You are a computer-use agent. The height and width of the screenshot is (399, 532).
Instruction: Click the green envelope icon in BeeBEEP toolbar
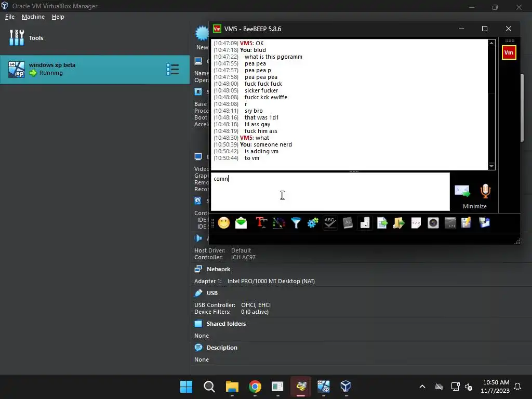[x=241, y=223]
